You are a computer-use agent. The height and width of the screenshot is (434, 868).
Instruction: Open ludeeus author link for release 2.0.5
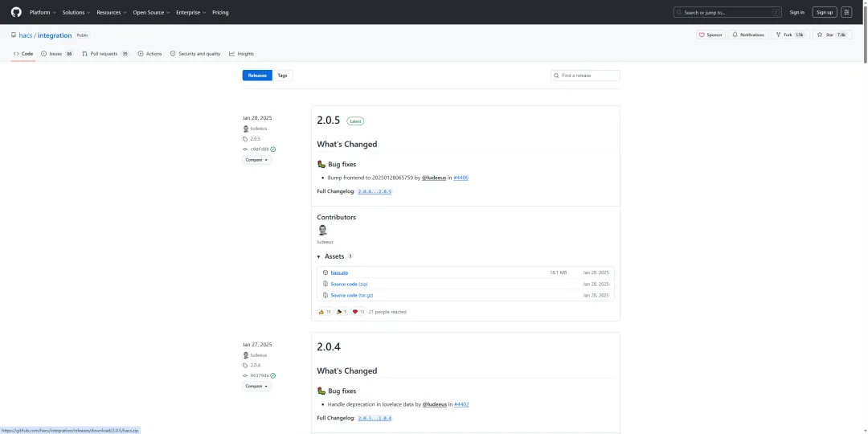[259, 129]
